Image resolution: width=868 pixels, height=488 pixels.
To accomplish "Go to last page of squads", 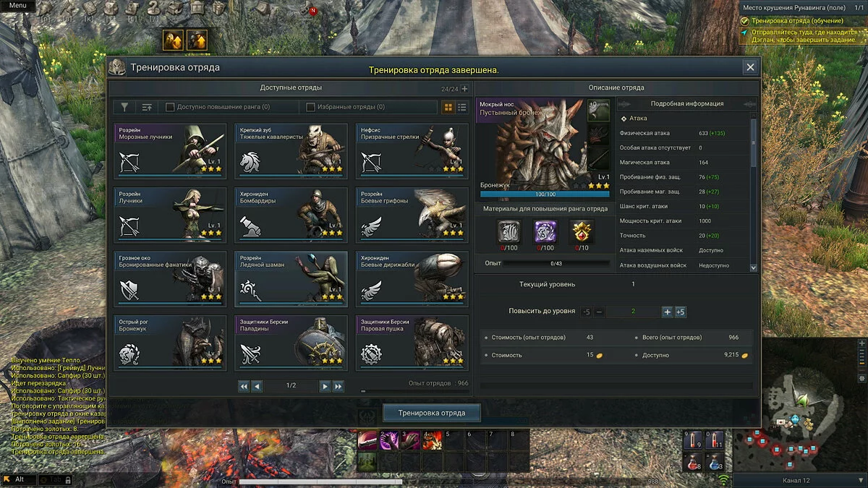I will click(338, 386).
